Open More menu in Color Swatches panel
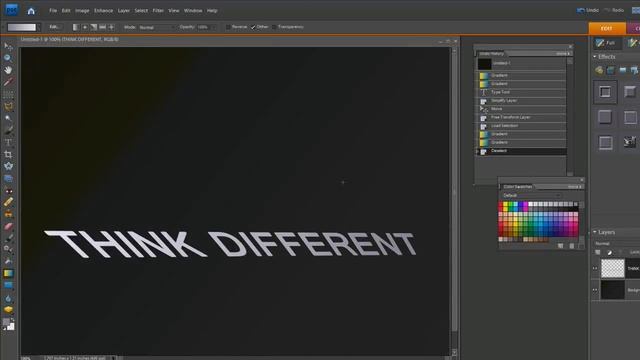 [575, 187]
